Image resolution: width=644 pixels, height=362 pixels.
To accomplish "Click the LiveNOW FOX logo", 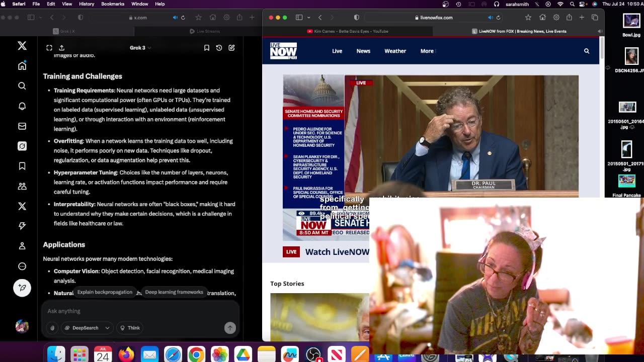I will 283,51.
